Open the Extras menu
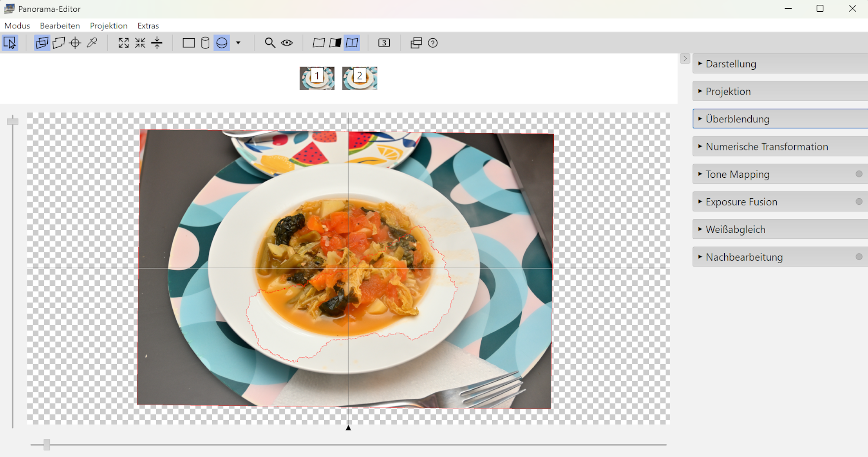The width and height of the screenshot is (868, 457). point(148,26)
